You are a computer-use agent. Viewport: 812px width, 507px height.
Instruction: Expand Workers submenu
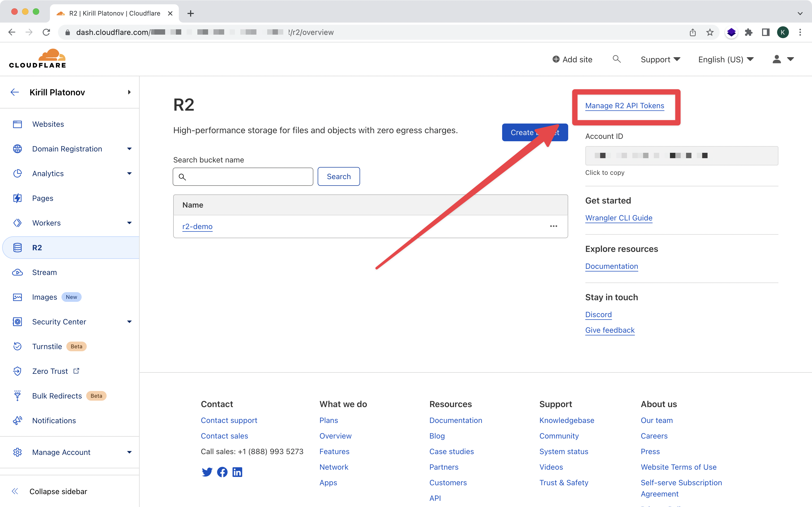[129, 223]
